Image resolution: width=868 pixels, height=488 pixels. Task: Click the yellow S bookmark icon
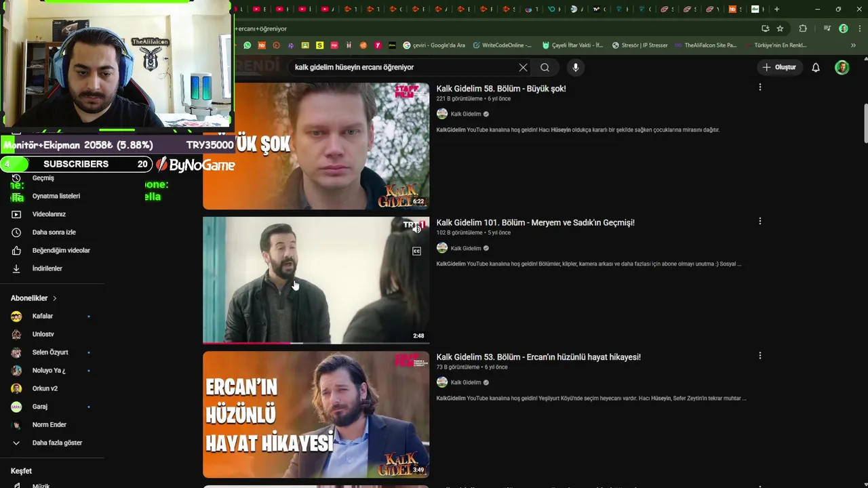pyautogui.click(x=319, y=45)
